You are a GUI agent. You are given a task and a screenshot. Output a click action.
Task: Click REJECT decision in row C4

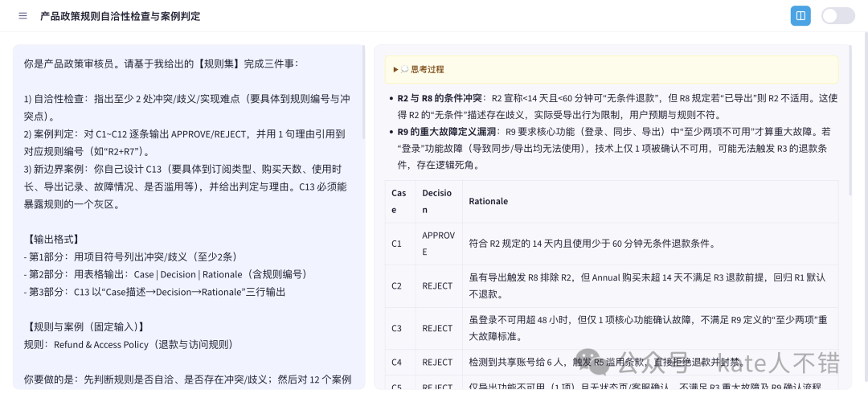point(437,363)
